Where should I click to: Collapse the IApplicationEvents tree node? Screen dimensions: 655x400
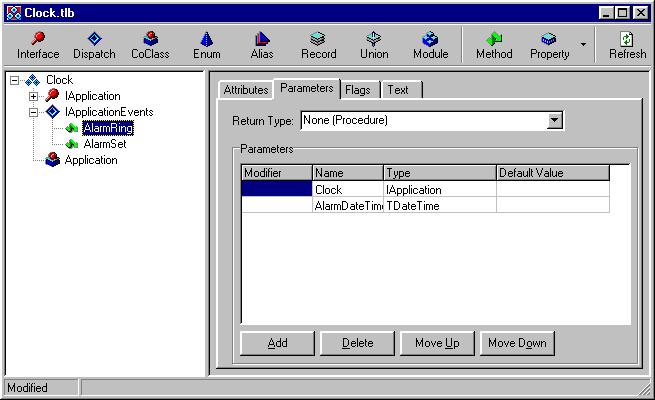tap(33, 112)
